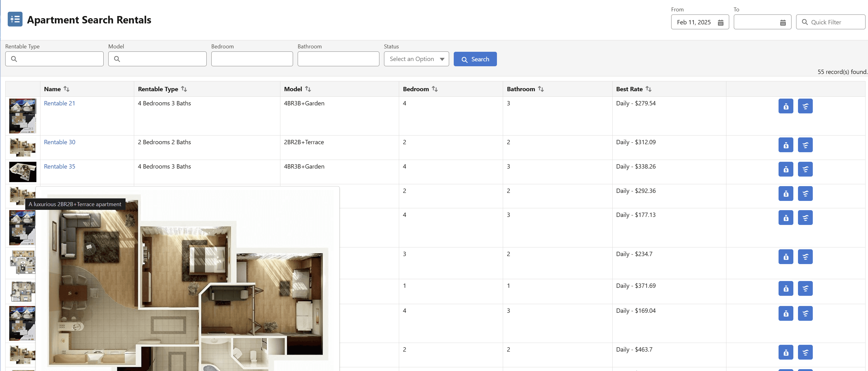Click the Rentable 21 thumbnail image
Image resolution: width=868 pixels, height=371 pixels.
pos(23,116)
